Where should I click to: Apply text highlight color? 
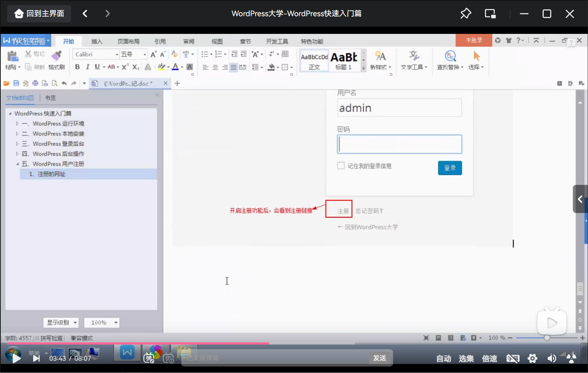162,67
